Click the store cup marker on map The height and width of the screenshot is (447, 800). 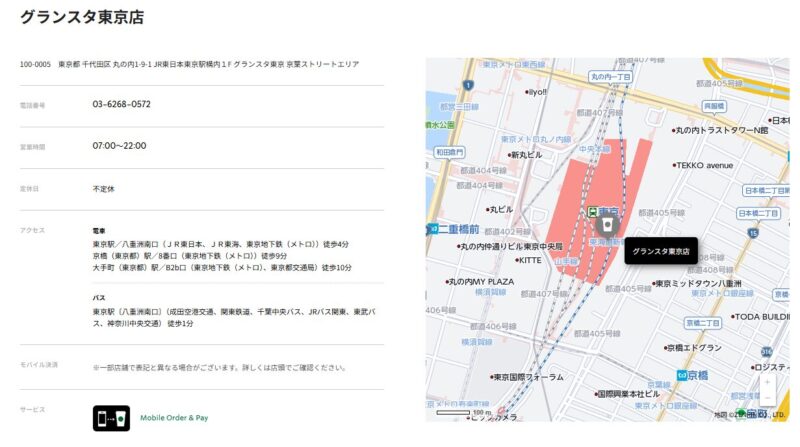point(607,225)
